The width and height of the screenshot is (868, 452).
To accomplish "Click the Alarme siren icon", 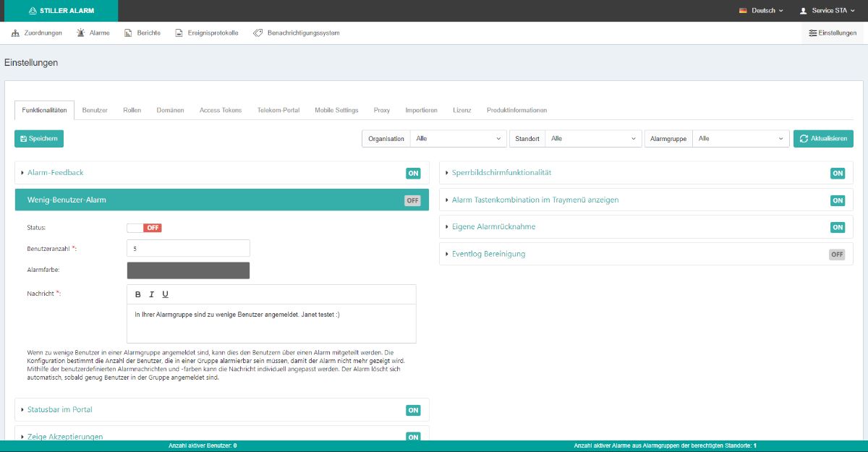I will click(x=80, y=33).
